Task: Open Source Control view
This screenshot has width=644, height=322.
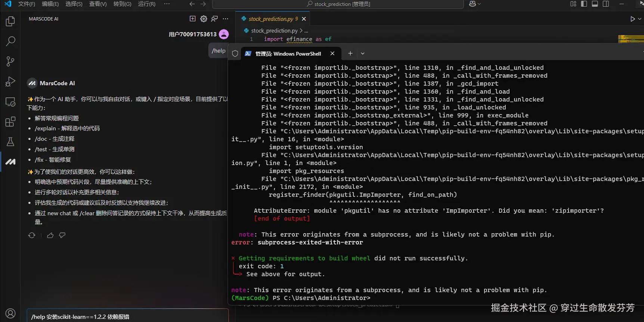Action: point(10,61)
